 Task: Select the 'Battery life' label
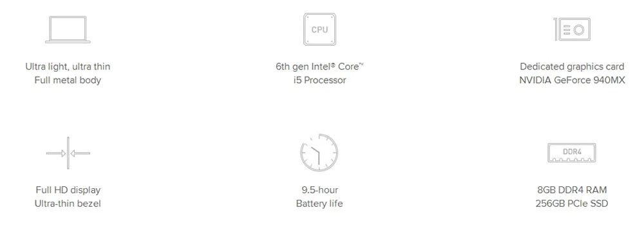click(x=319, y=203)
